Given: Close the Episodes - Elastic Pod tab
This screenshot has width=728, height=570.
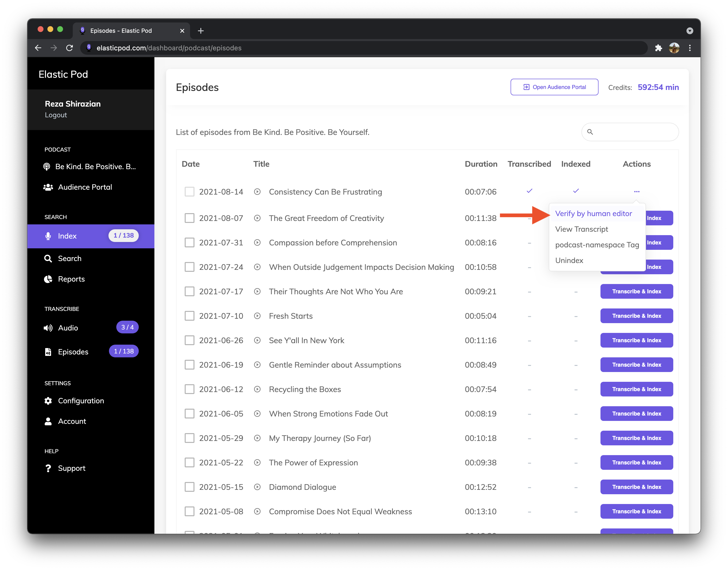Looking at the screenshot, I should (x=182, y=31).
